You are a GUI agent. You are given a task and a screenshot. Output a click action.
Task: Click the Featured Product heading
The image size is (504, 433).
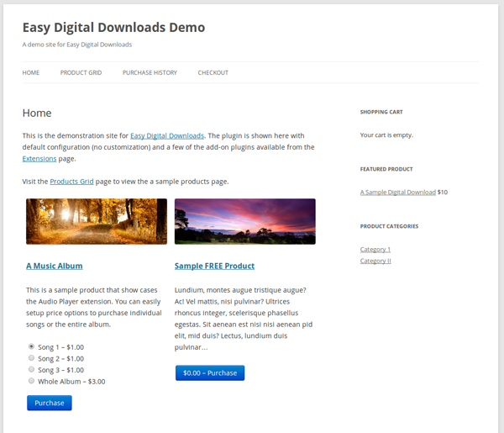(386, 169)
